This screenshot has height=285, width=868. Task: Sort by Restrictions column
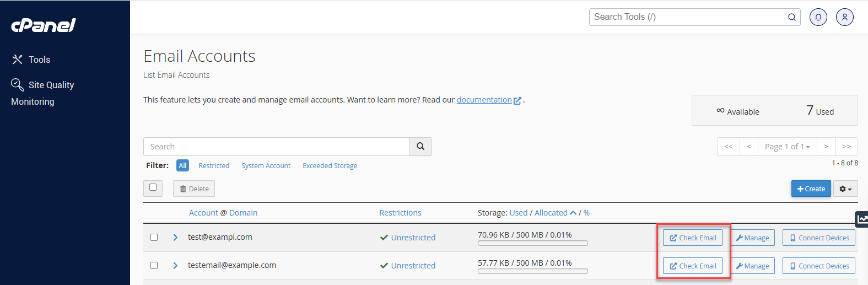click(x=400, y=213)
